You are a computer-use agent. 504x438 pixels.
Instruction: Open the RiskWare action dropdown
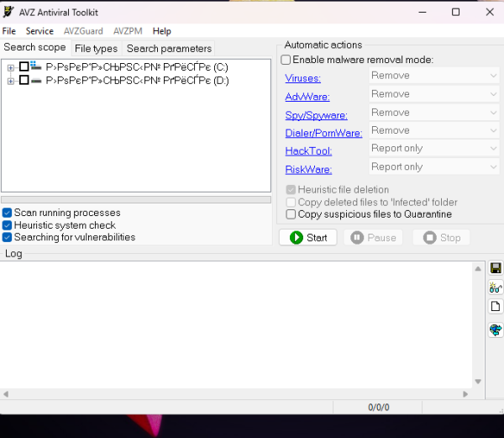point(434,167)
